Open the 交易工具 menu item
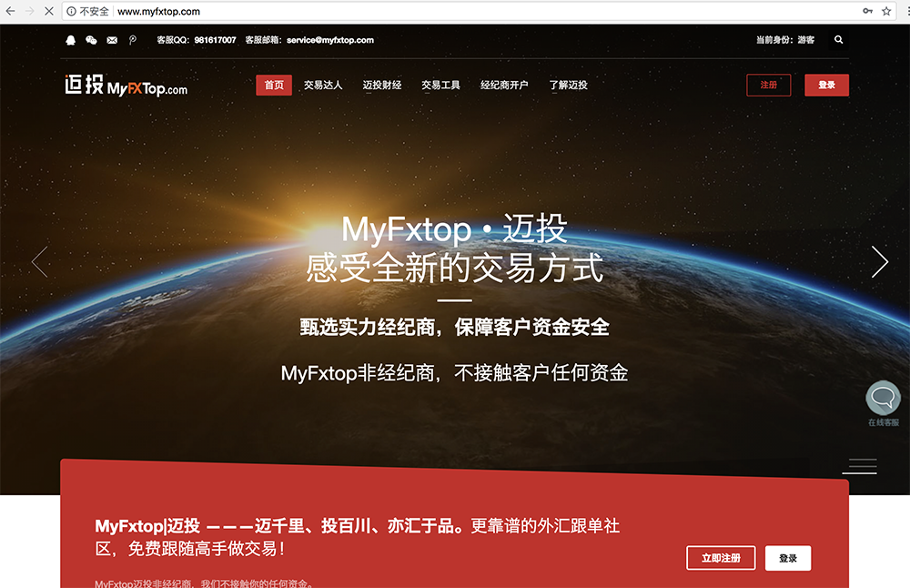 tap(440, 85)
